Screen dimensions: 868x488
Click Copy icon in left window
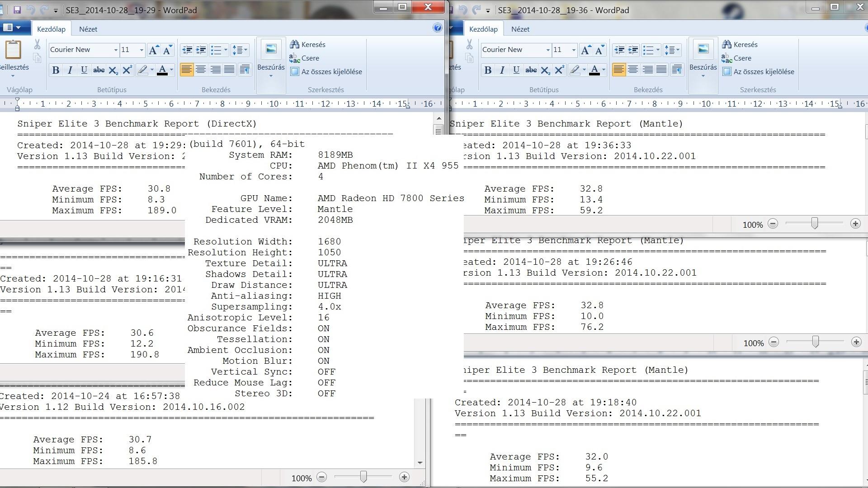click(x=37, y=58)
